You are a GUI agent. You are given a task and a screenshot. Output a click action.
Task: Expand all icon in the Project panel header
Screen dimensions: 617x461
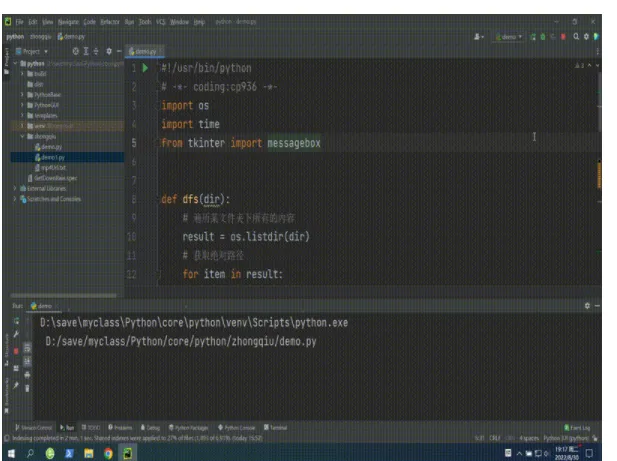(x=86, y=51)
